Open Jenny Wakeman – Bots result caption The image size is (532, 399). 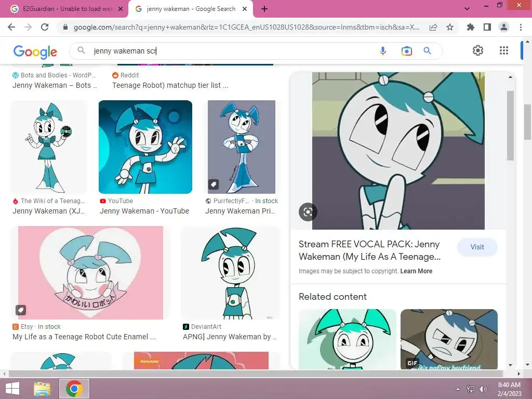[x=55, y=85]
